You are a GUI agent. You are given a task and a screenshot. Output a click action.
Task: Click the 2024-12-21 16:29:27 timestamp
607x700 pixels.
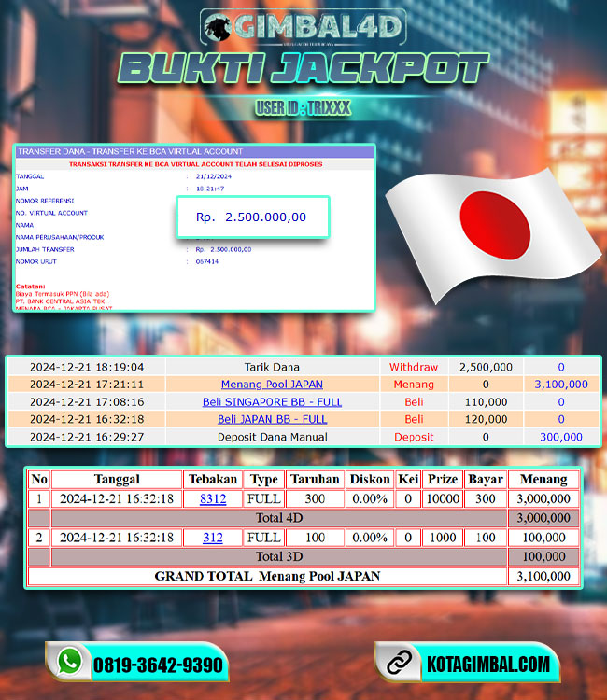[x=87, y=437]
